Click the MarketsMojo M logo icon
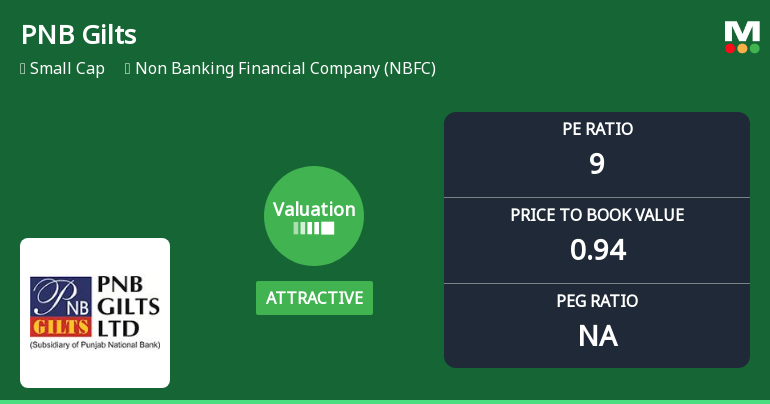The image size is (770, 404). point(742,37)
